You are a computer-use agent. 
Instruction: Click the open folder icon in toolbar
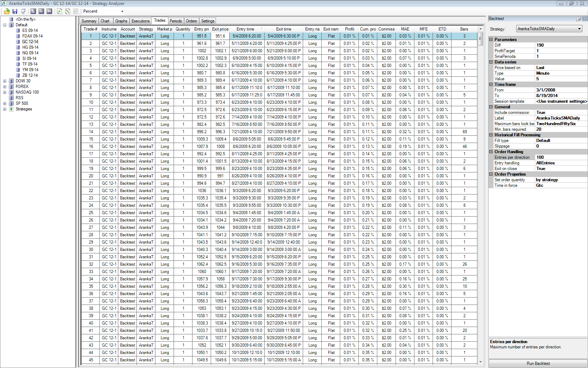coord(7,11)
